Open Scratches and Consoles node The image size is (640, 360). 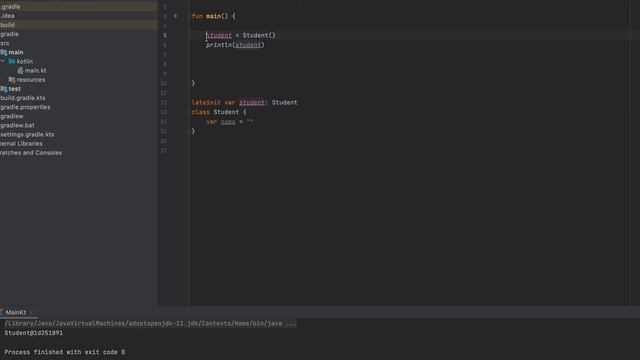coord(31,153)
